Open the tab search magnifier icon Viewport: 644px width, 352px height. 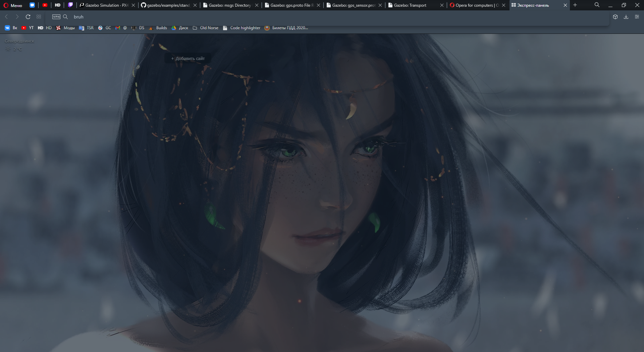[597, 5]
